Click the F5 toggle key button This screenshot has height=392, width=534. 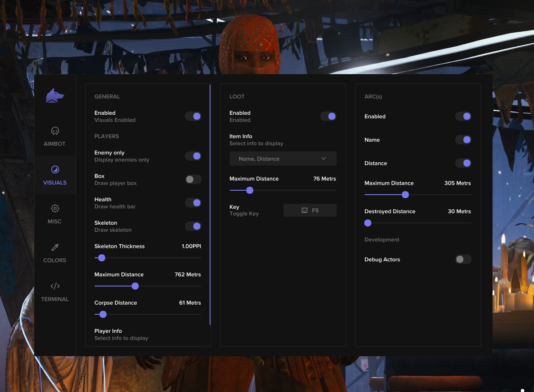[310, 210]
